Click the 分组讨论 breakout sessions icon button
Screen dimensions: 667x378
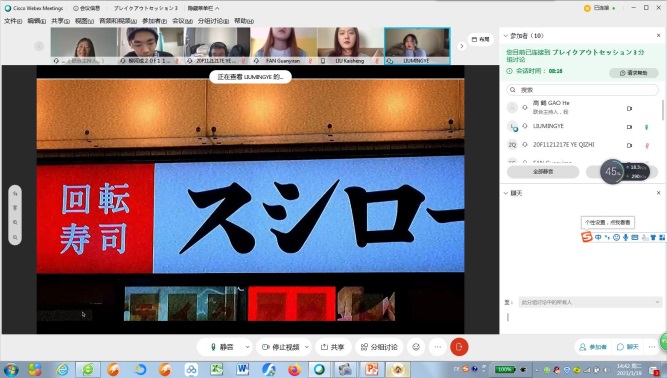379,347
